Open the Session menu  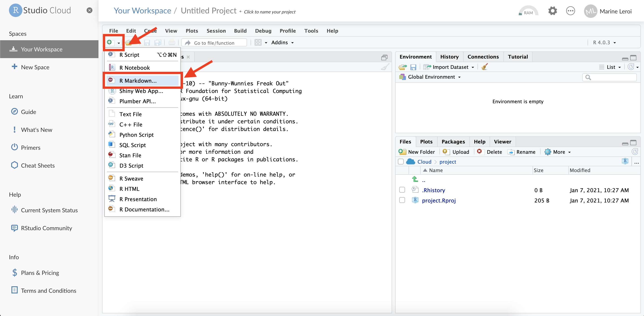216,31
